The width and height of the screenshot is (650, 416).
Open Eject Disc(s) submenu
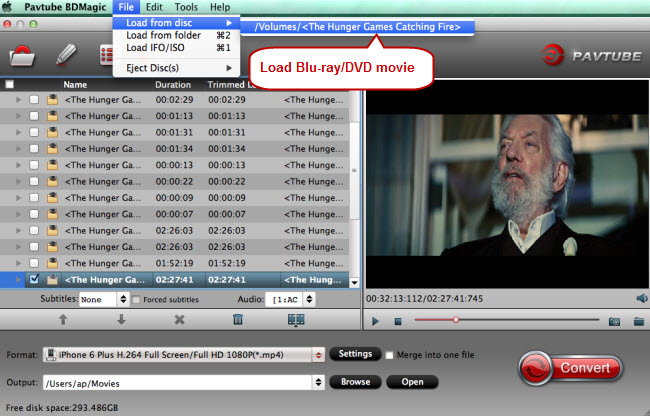(x=176, y=68)
